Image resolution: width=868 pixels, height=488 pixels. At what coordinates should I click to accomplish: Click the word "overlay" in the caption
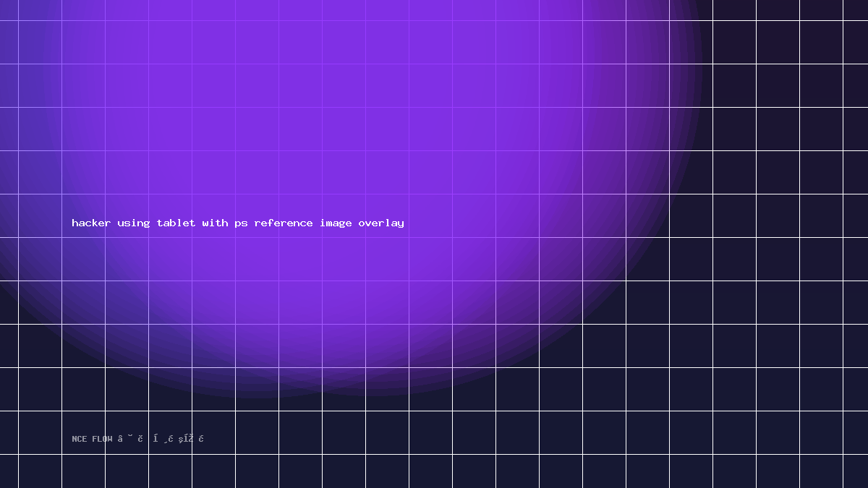pyautogui.click(x=381, y=223)
